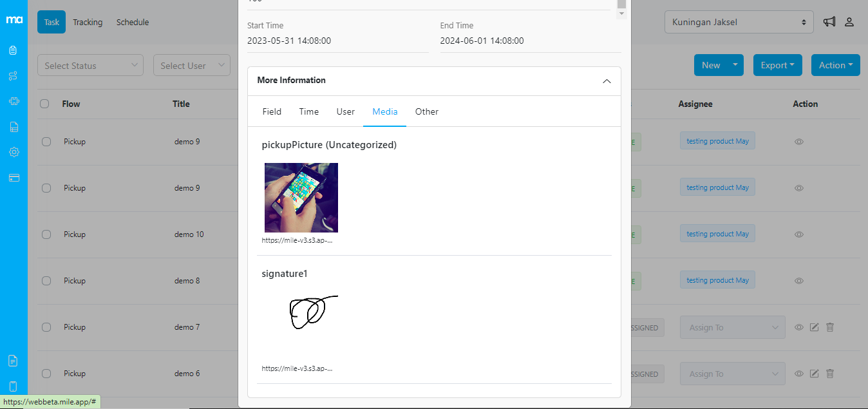
Task: Open the user profile icon
Action: [849, 22]
